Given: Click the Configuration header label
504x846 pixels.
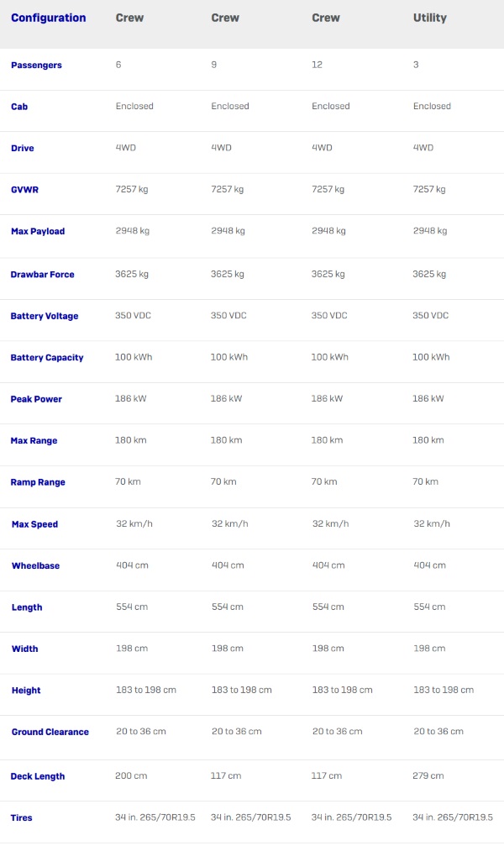Looking at the screenshot, I should pos(49,18).
